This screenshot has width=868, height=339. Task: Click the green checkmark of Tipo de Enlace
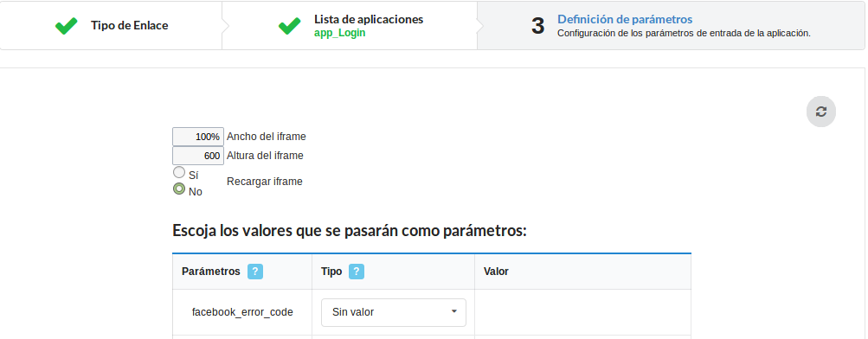(x=67, y=25)
